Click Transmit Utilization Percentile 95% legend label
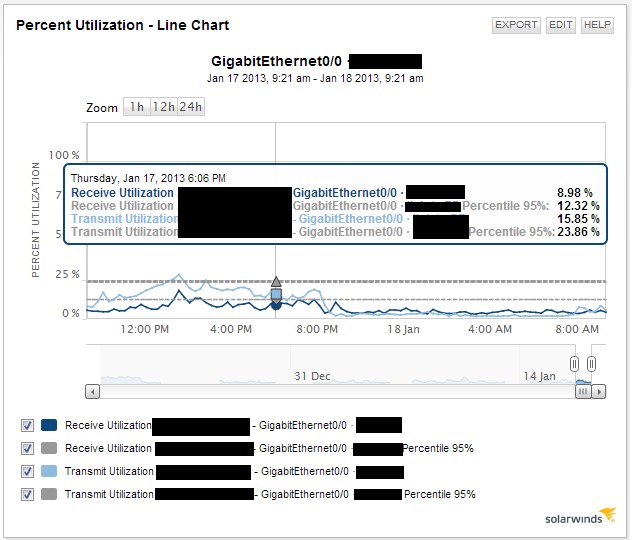This screenshot has height=540, width=632. pyautogui.click(x=270, y=494)
